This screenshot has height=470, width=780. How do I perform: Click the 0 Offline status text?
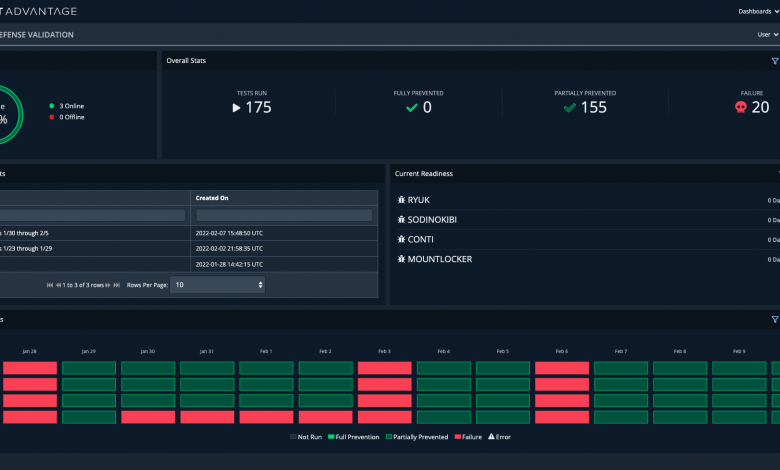(x=72, y=117)
